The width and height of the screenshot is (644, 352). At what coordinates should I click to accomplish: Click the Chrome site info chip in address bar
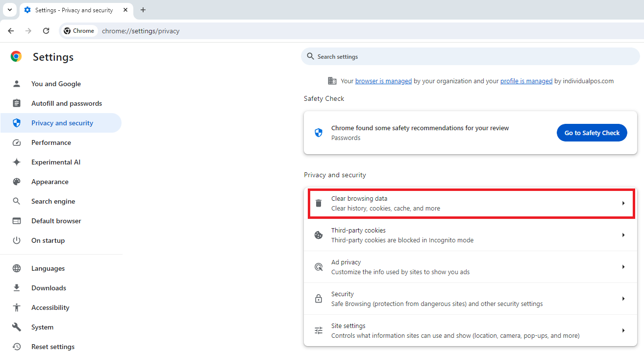click(79, 31)
